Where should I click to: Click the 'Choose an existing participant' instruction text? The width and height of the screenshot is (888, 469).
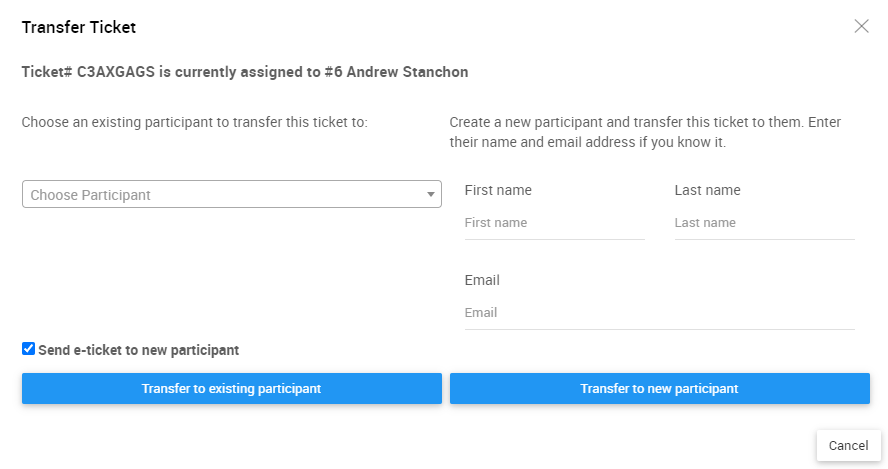point(195,122)
